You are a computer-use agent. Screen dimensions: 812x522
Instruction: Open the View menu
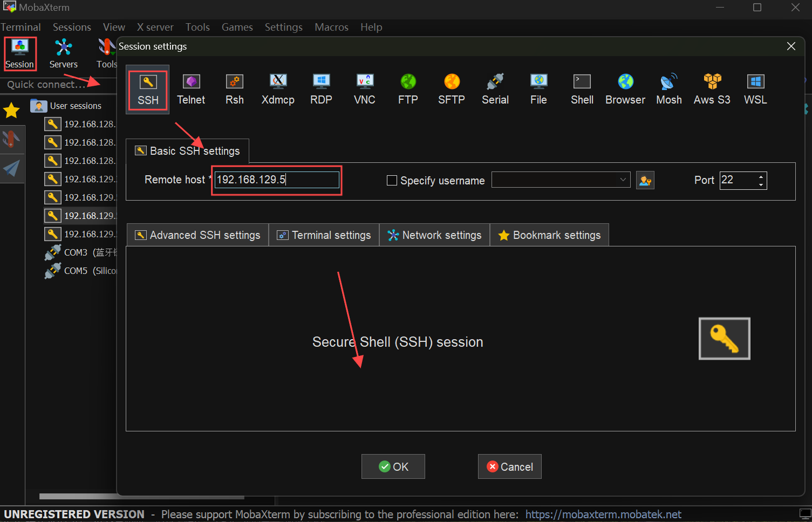tap(114, 27)
